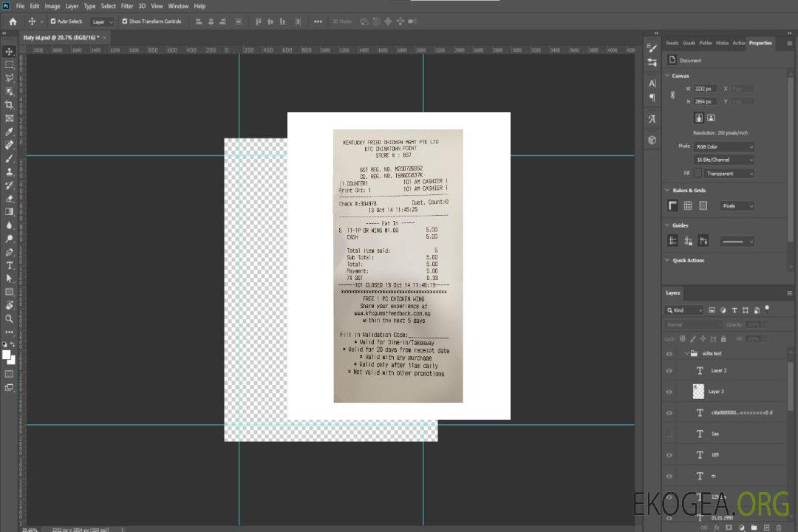The width and height of the screenshot is (798, 532).
Task: Select the Eyedropper tool
Action: [x=9, y=132]
